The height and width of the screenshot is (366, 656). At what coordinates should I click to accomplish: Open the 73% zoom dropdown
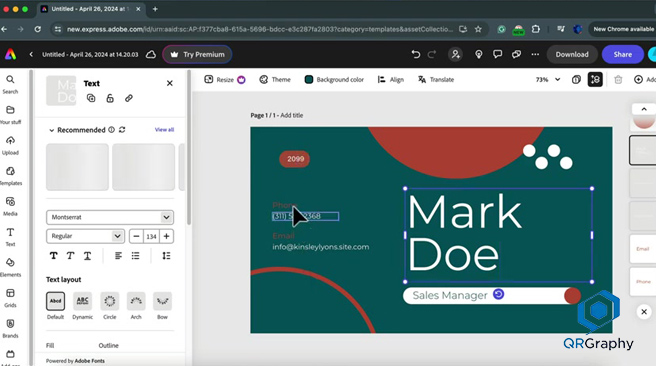[548, 79]
